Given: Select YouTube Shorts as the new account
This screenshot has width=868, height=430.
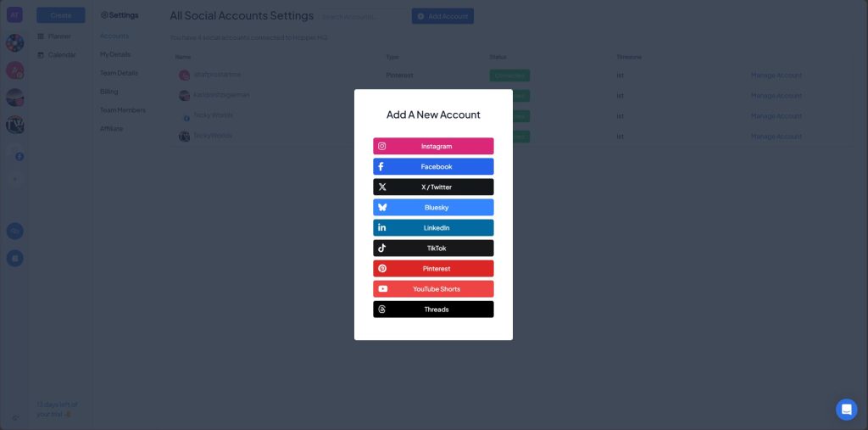Looking at the screenshot, I should 433,288.
